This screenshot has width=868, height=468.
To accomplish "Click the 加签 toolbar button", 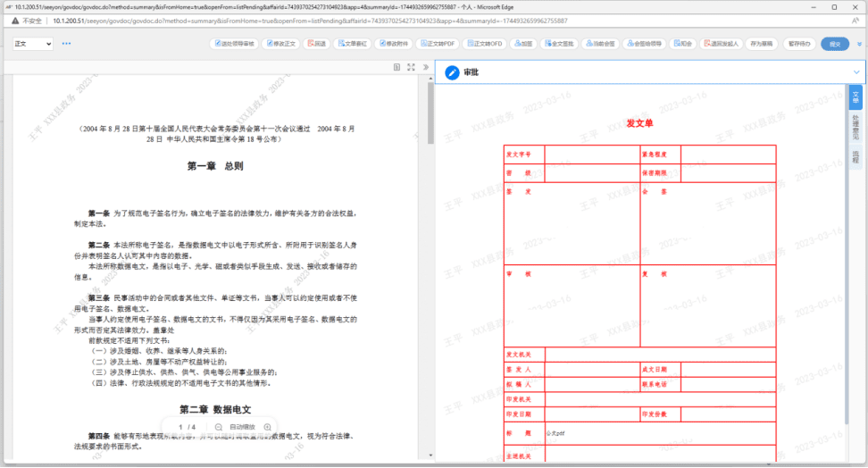I will pos(523,44).
